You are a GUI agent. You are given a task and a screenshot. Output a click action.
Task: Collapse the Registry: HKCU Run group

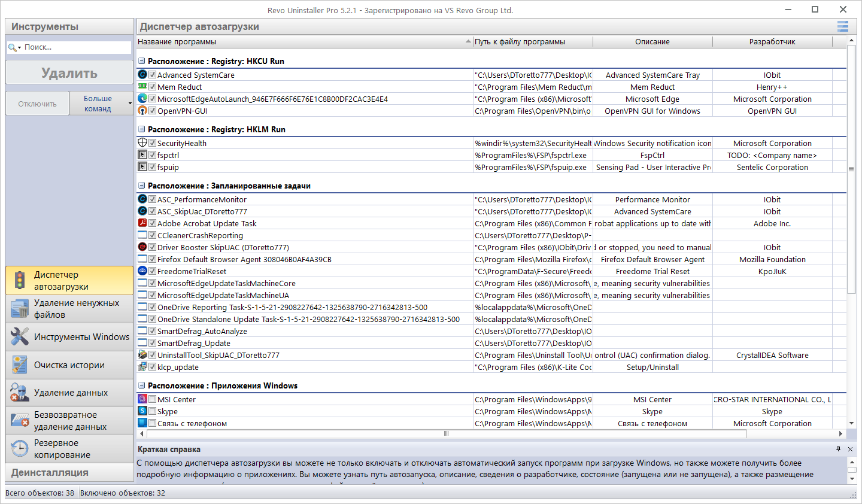pos(142,61)
